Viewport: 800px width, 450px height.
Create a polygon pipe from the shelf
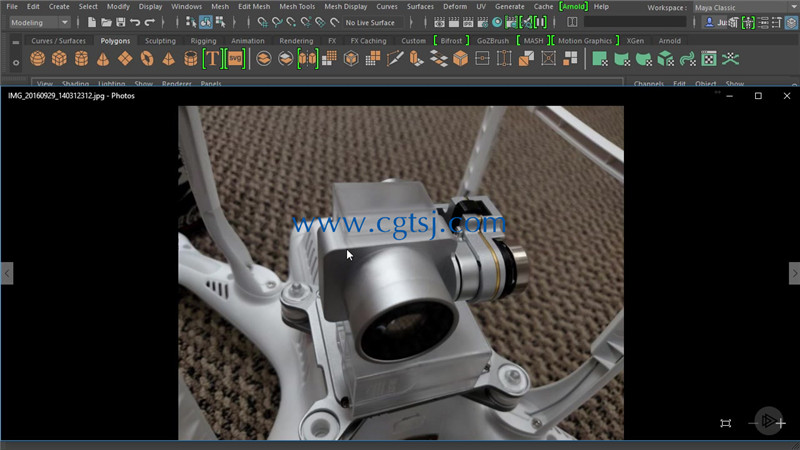coord(190,59)
